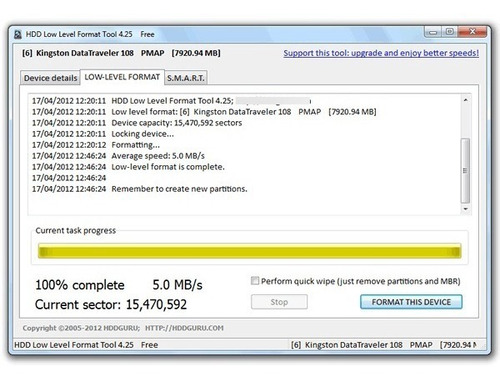Enable the Perform quick wipe checkbox
The height and width of the screenshot is (383, 500).
[255, 281]
